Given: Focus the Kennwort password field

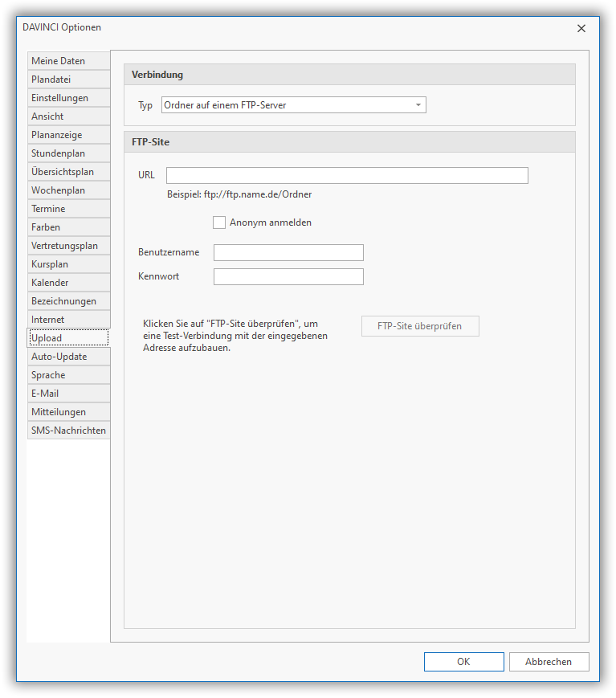Looking at the screenshot, I should pos(288,277).
